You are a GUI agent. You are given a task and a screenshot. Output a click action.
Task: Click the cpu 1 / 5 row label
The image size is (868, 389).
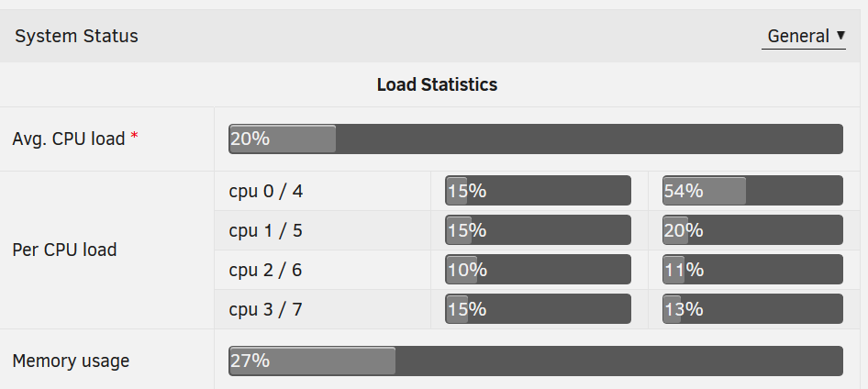click(x=266, y=231)
